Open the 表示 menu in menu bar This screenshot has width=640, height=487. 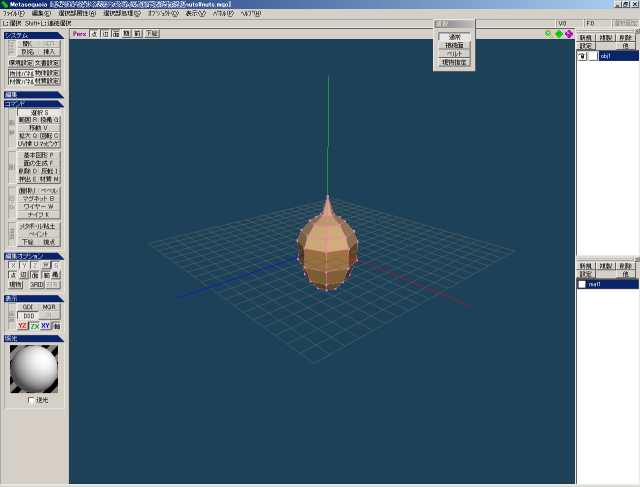tap(195, 13)
